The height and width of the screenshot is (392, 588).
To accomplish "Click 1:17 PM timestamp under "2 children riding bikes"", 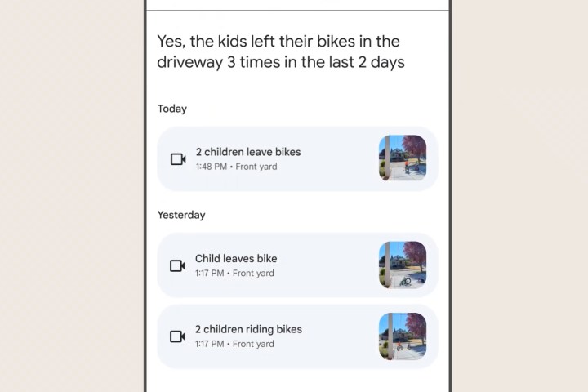I will 210,345.
